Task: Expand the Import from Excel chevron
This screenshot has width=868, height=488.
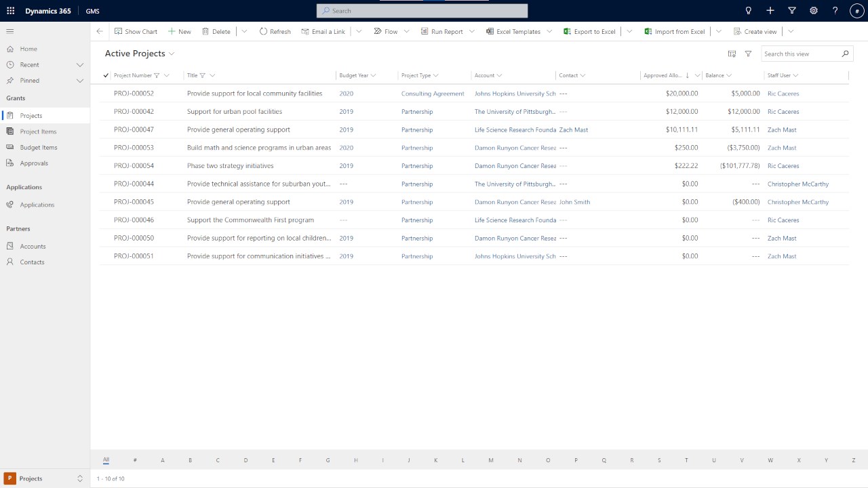Action: pyautogui.click(x=718, y=31)
